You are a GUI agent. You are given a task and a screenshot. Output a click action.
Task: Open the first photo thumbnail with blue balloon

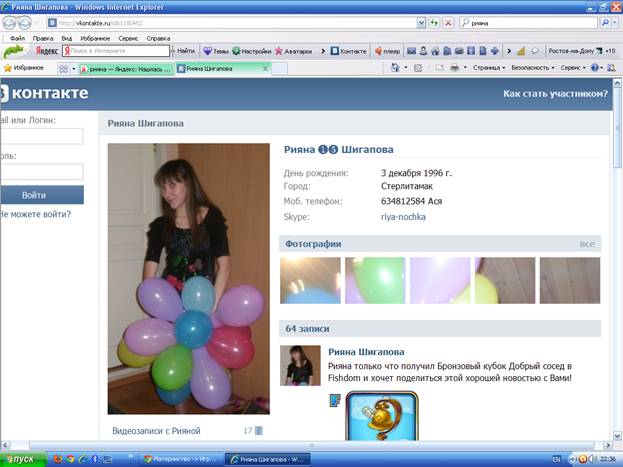[310, 281]
